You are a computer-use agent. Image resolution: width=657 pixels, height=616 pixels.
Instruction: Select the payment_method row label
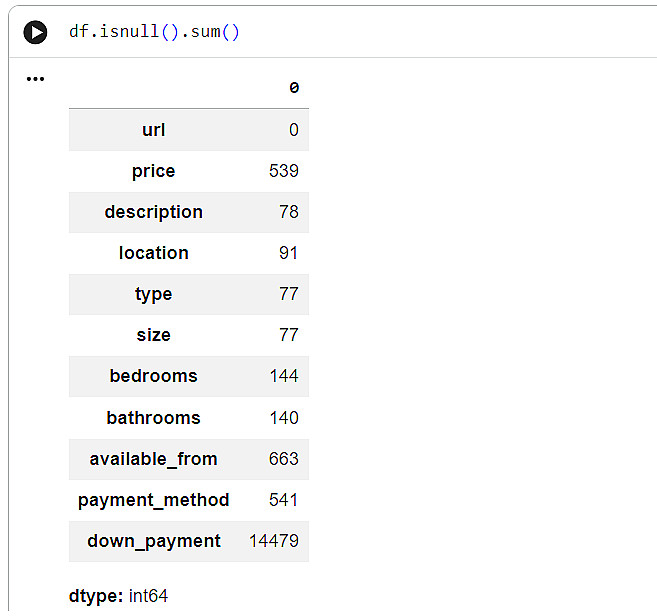click(x=153, y=500)
